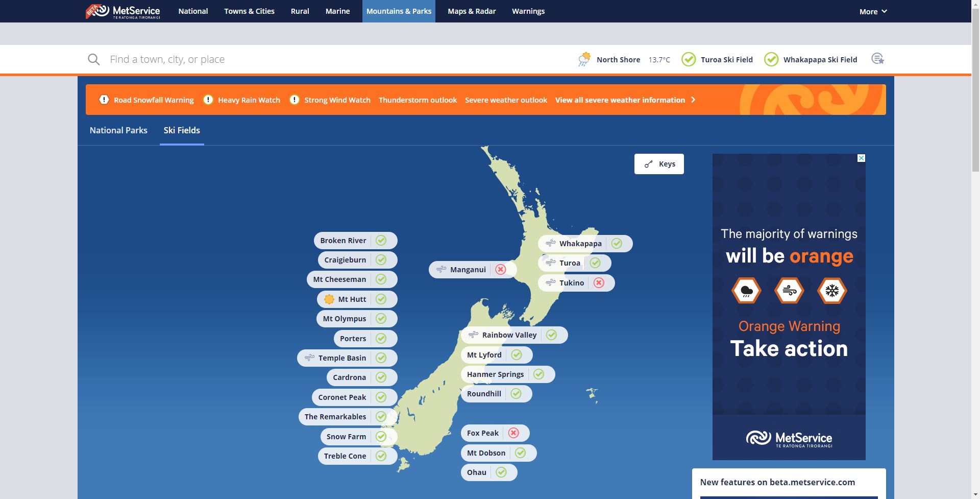Open the More dropdown menu

873,11
